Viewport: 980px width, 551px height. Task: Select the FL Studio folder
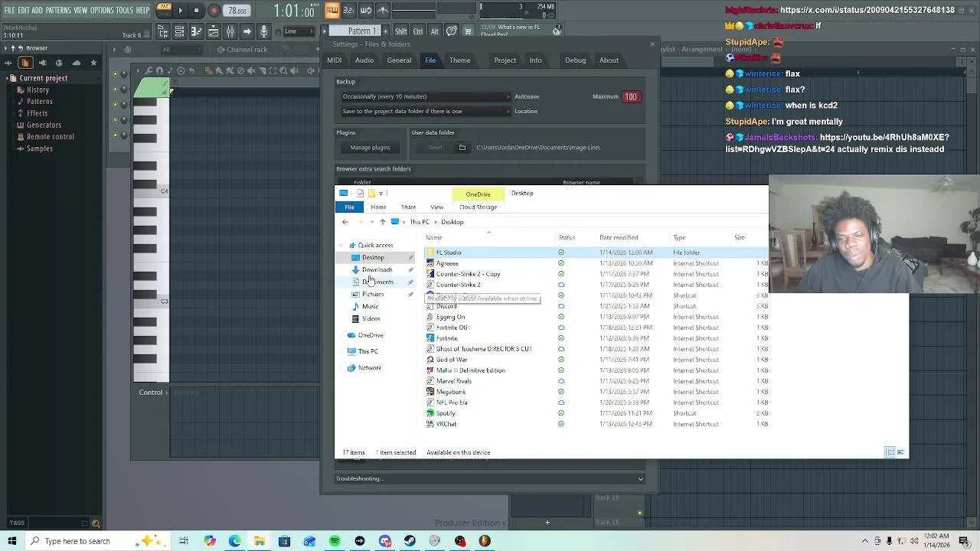(449, 253)
